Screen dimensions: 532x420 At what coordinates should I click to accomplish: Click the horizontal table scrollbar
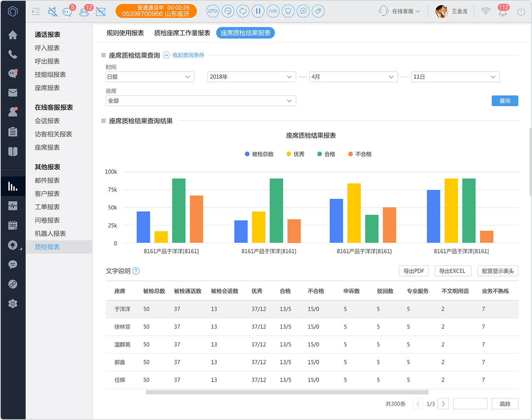(x=287, y=392)
